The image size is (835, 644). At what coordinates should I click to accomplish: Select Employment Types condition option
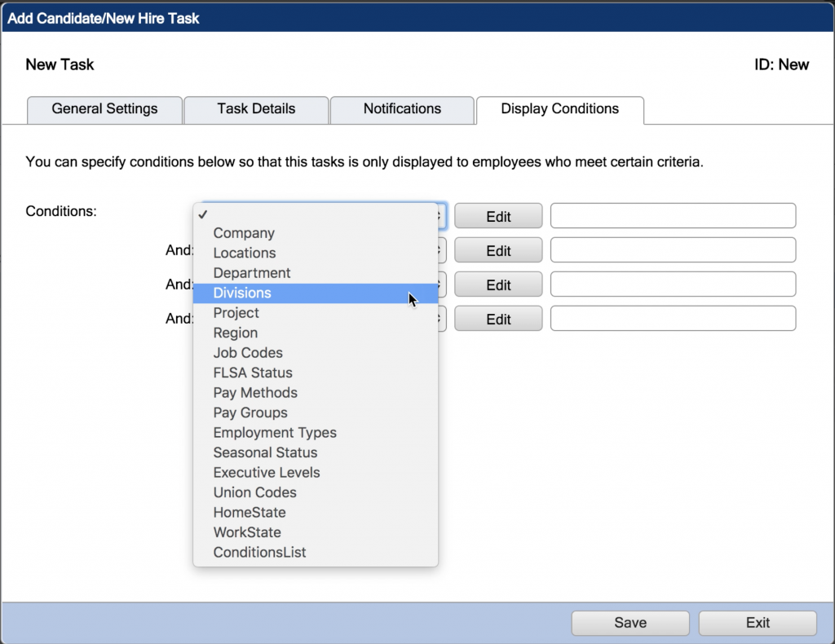click(274, 433)
